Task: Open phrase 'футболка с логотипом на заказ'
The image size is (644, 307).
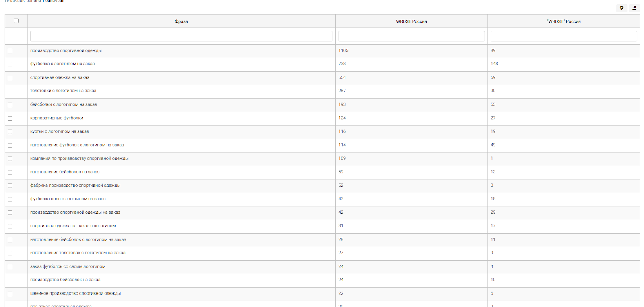Action: click(62, 64)
